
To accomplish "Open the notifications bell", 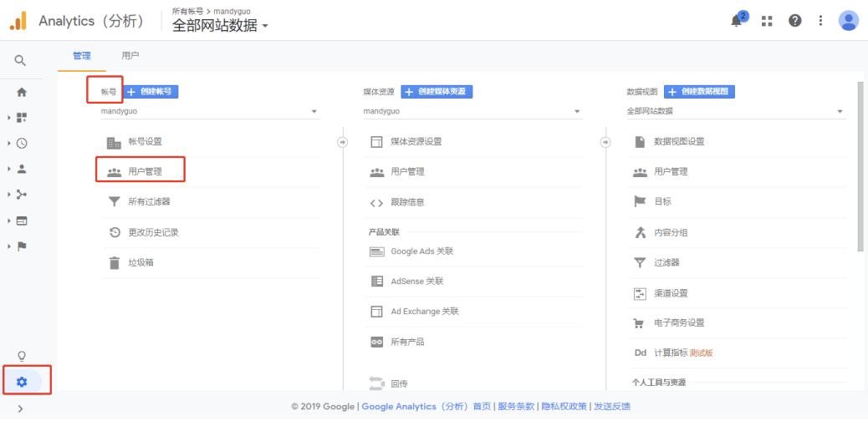I will pos(736,21).
